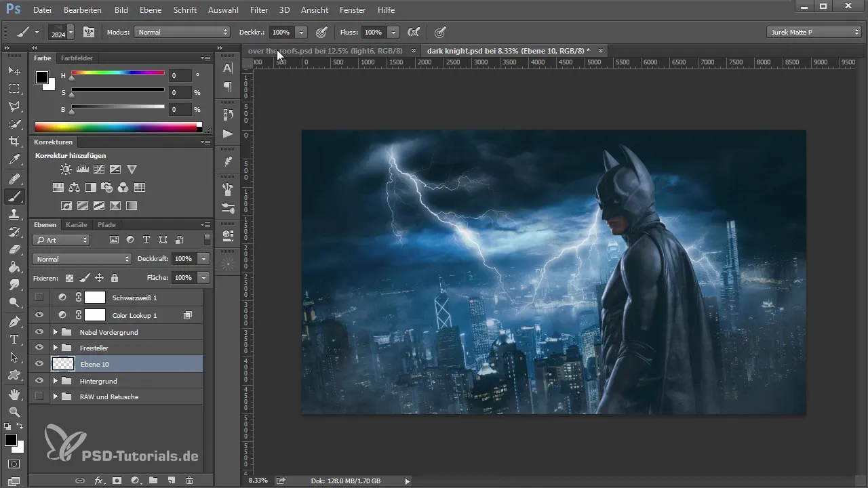Add a Levels adjustment (histogram icon)
868x488 pixels.
click(x=82, y=169)
